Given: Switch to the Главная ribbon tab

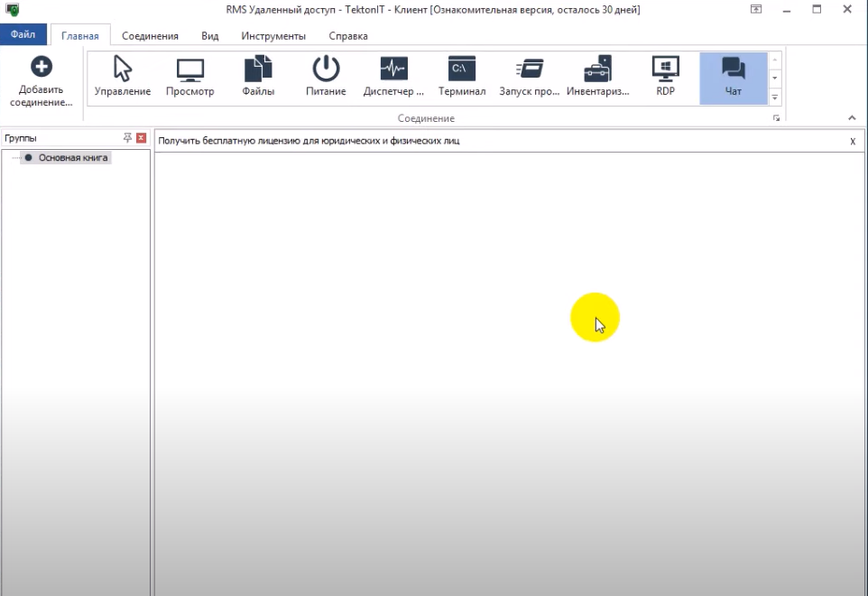Looking at the screenshot, I should tap(80, 35).
